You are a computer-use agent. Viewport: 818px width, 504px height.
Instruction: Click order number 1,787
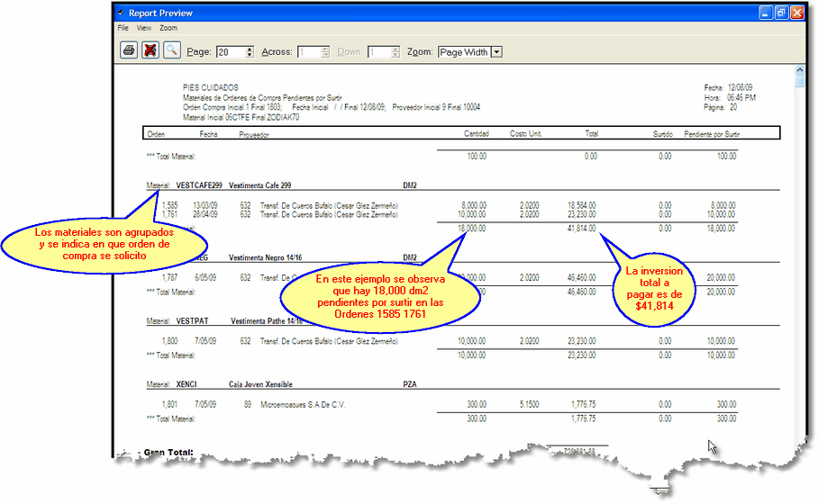[x=169, y=278]
